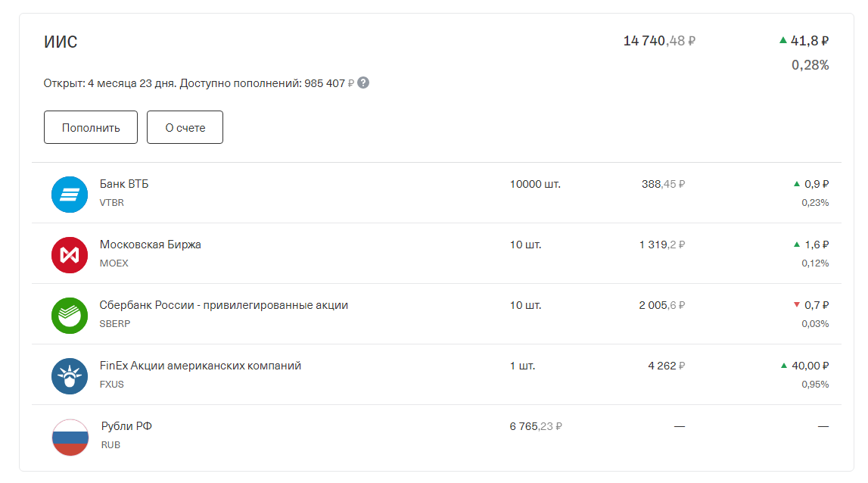Screen dimensions: 868x483
Task: Click the FinEx FXUS statue icon
Action: coord(70,375)
